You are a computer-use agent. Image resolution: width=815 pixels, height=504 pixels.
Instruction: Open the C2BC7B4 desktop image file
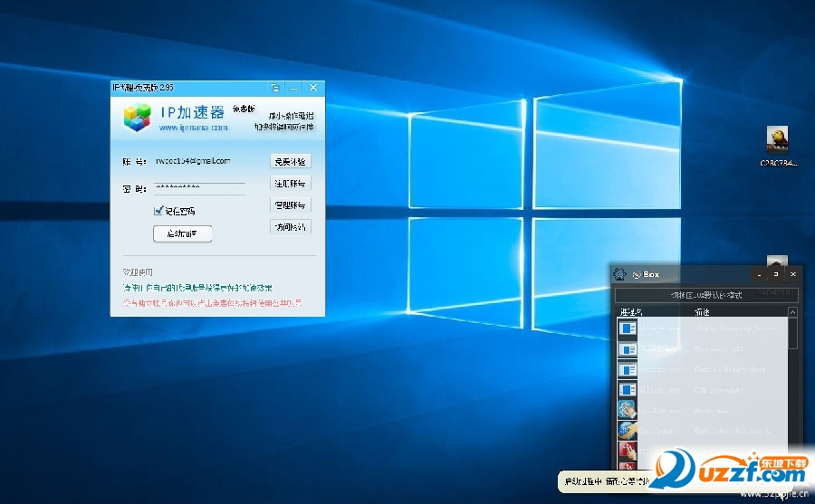pyautogui.click(x=777, y=139)
